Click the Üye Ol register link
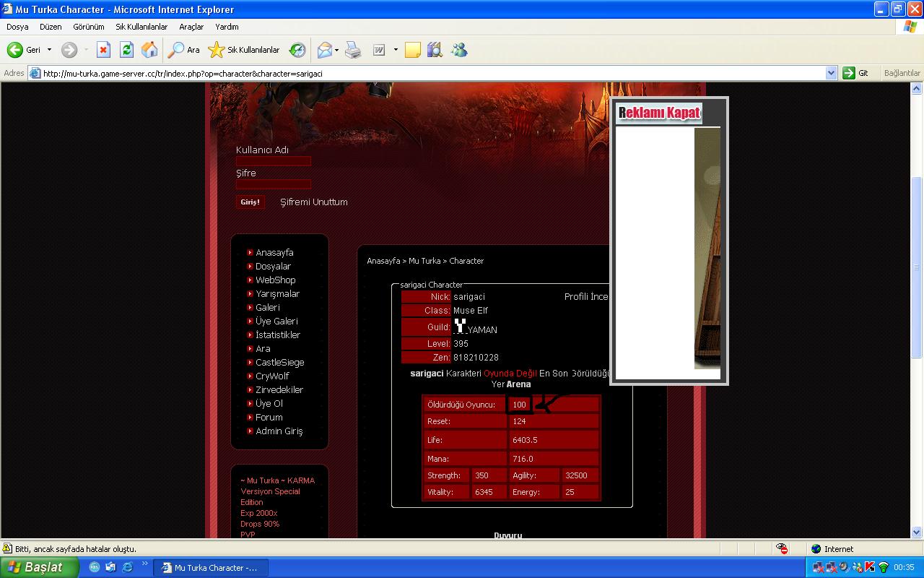Screen dimensions: 924x578 pos(269,404)
